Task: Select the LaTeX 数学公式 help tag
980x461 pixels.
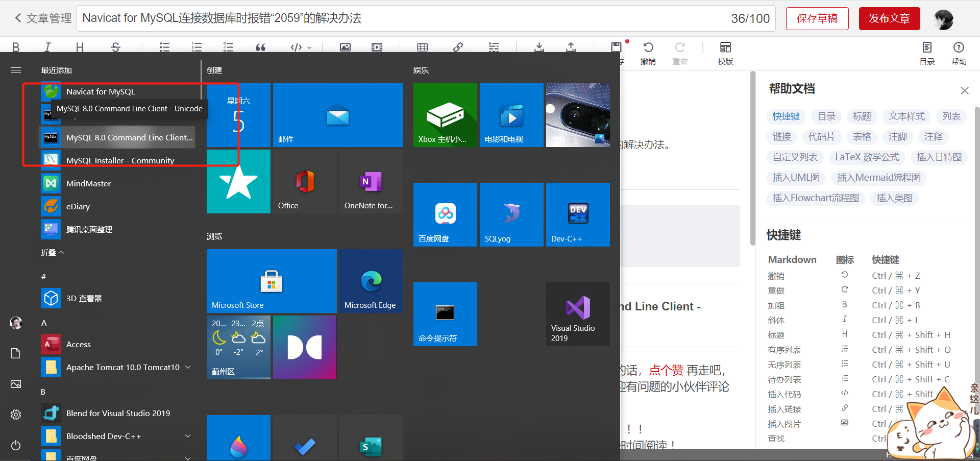Action: pos(867,157)
